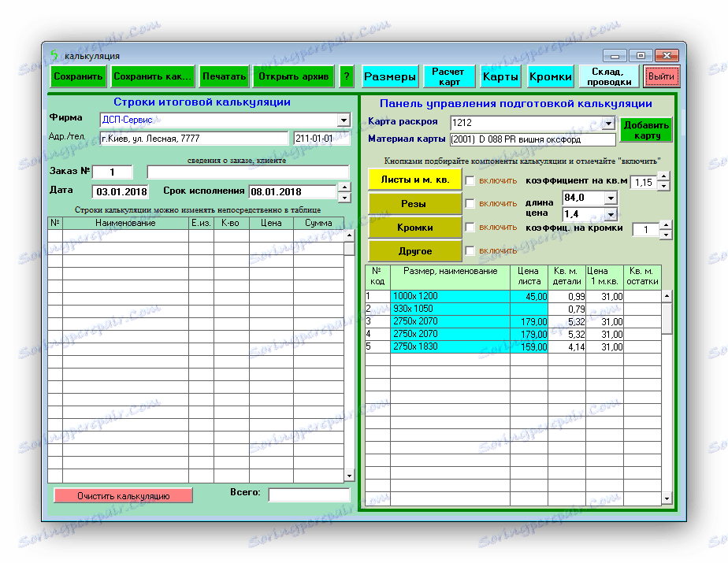Click the Дата field 03.01.2018
Viewport: 728px width, 563px height.
(120, 191)
